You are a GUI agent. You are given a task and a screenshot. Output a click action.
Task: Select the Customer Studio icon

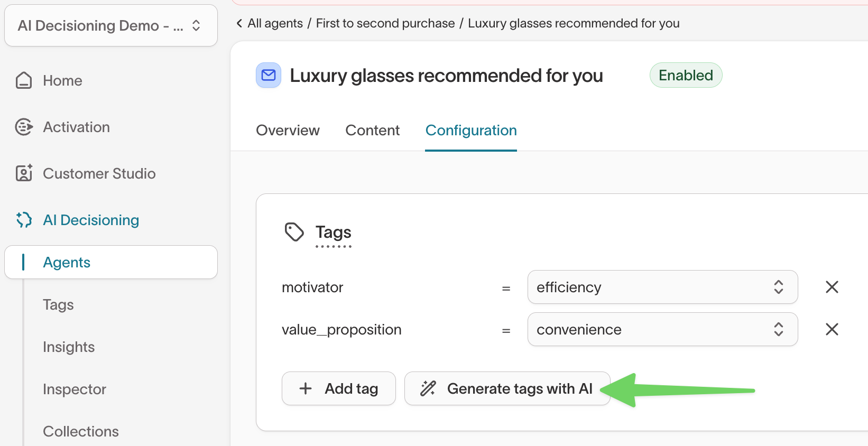pos(24,173)
